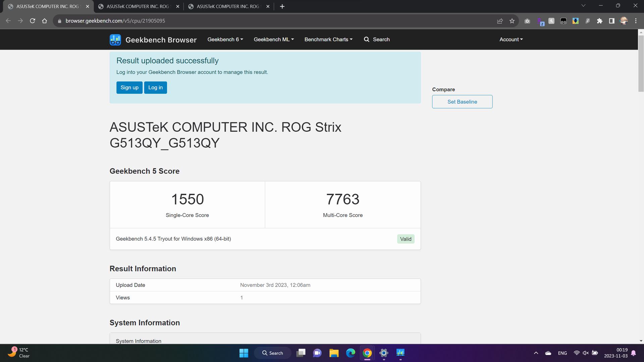The width and height of the screenshot is (644, 362).
Task: Bookmark this page with the star icon
Action: [x=512, y=21]
